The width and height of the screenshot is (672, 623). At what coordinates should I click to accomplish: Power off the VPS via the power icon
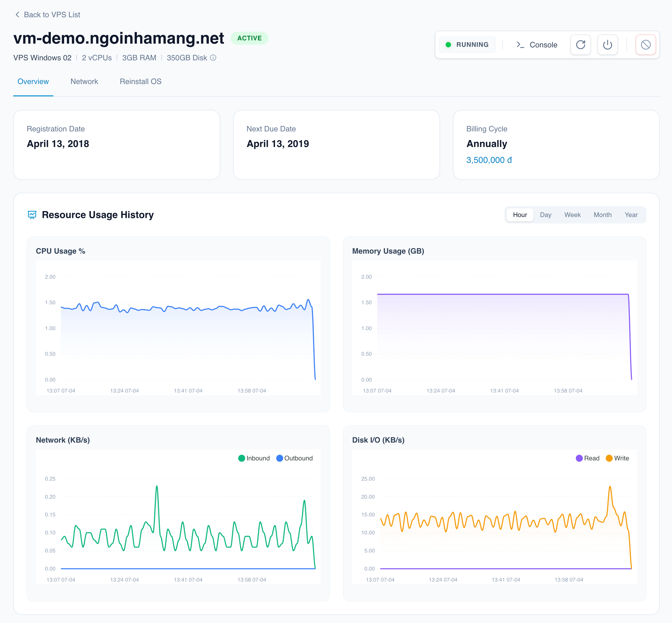[607, 44]
